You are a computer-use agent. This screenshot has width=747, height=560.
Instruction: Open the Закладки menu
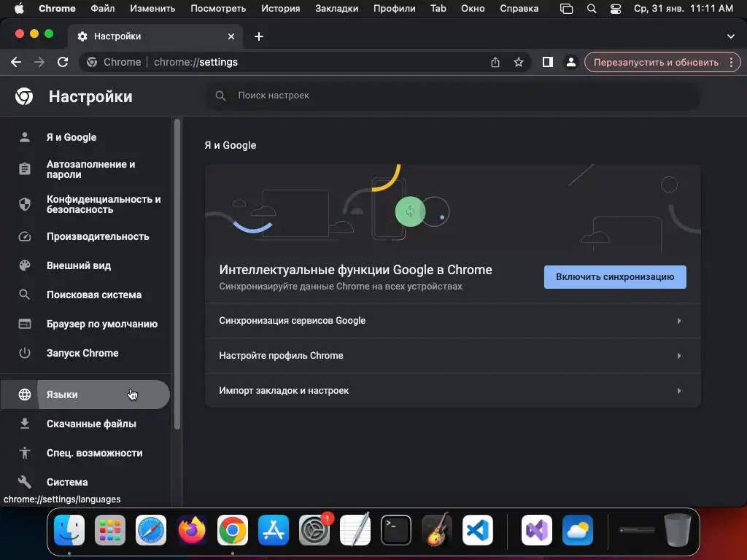[x=337, y=9]
